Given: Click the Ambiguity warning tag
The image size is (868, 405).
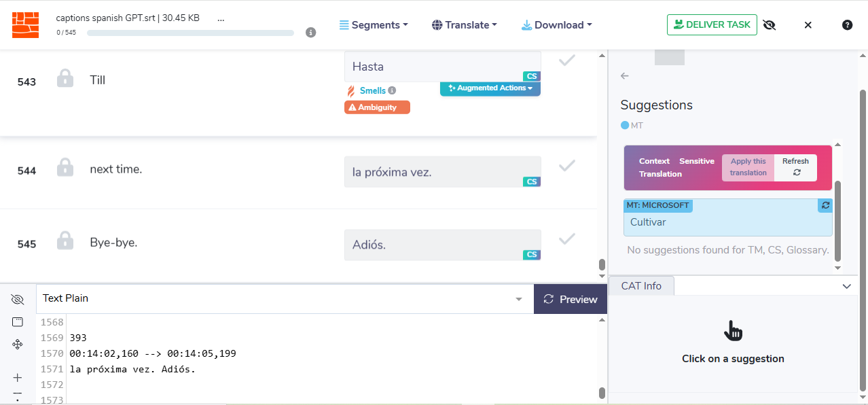Looking at the screenshot, I should tap(377, 107).
